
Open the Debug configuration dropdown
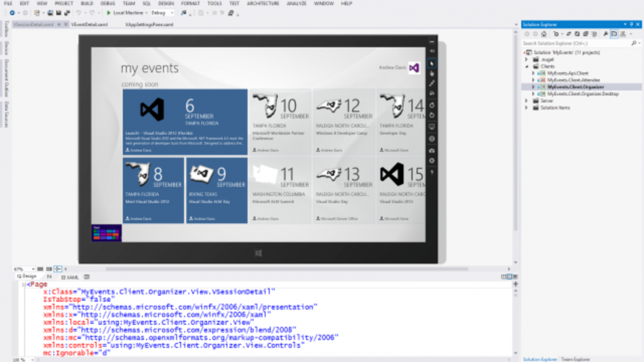pyautogui.click(x=162, y=13)
